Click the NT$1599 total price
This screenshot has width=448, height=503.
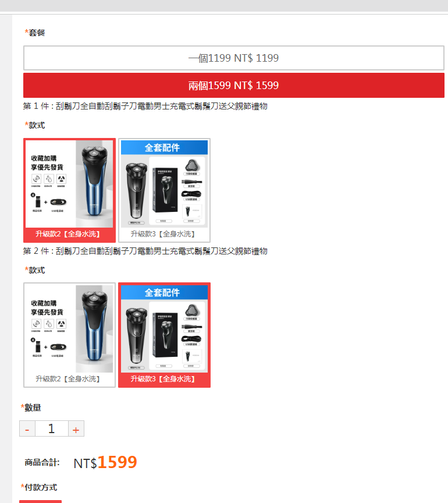pyautogui.click(x=105, y=462)
